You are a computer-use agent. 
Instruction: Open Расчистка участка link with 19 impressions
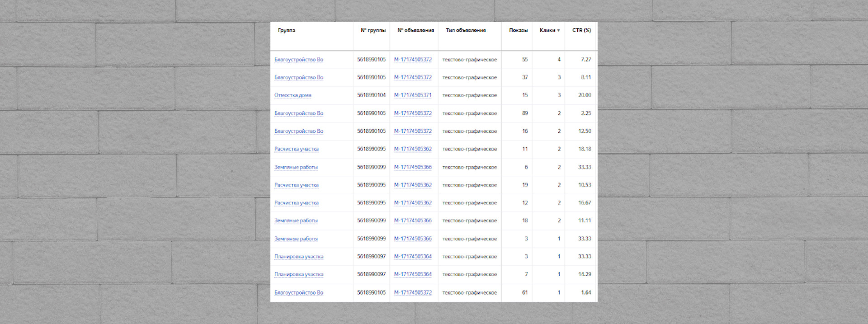296,185
